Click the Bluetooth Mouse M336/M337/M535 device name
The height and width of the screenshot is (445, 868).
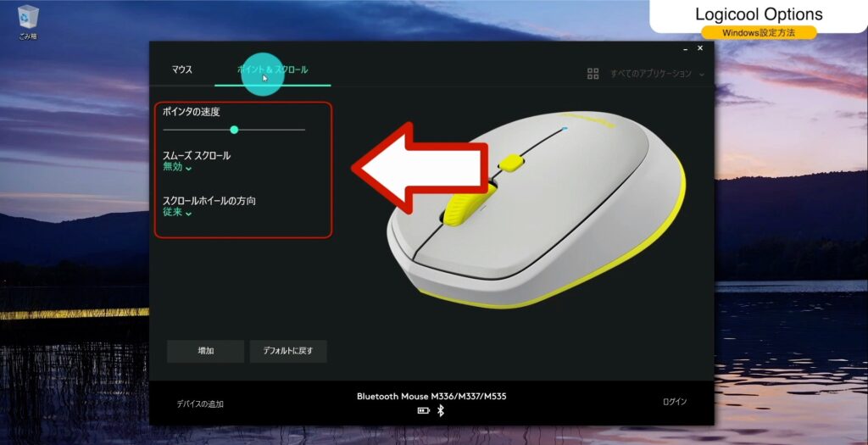[431, 397]
